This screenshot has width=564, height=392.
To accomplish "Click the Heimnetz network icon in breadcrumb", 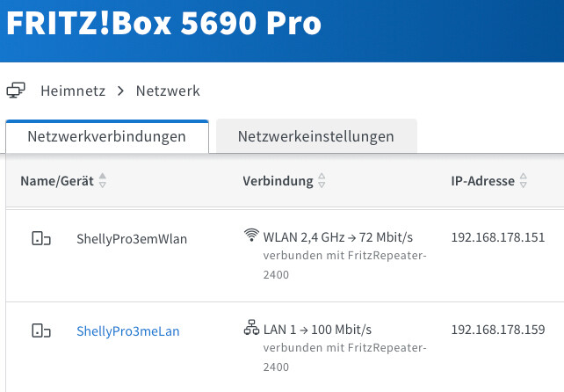I will pos(16,91).
